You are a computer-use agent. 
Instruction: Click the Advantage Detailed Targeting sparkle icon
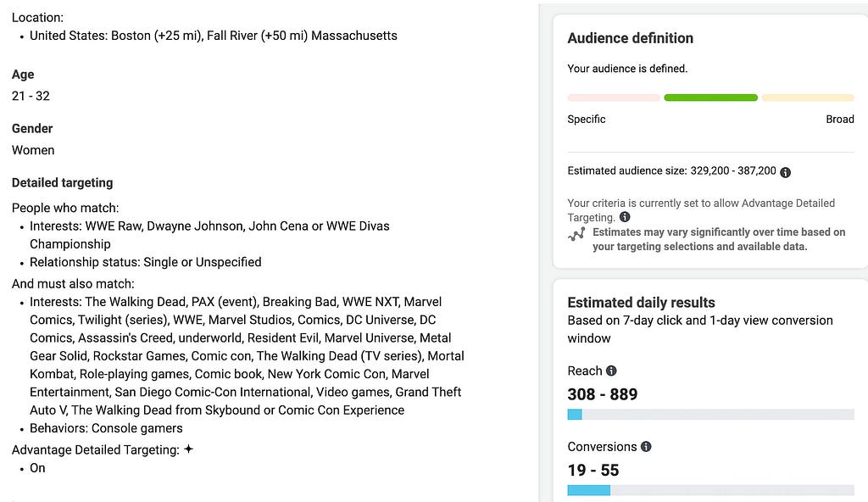pyautogui.click(x=189, y=449)
